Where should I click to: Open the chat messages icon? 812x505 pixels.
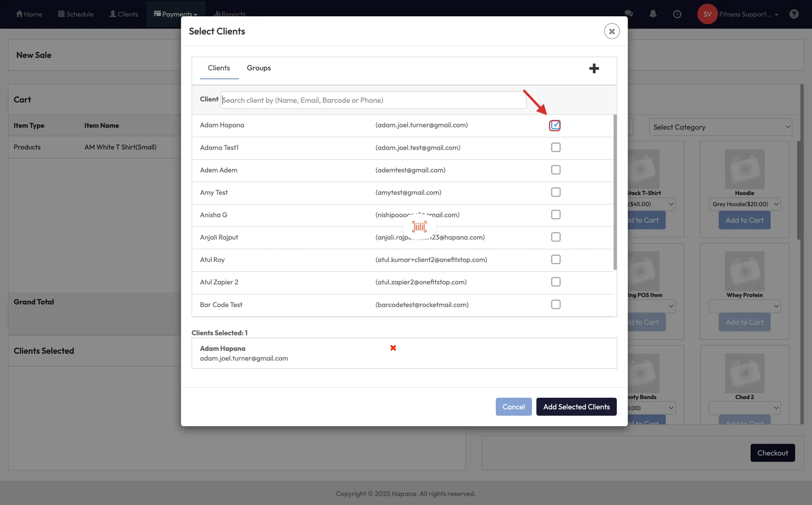tap(628, 14)
